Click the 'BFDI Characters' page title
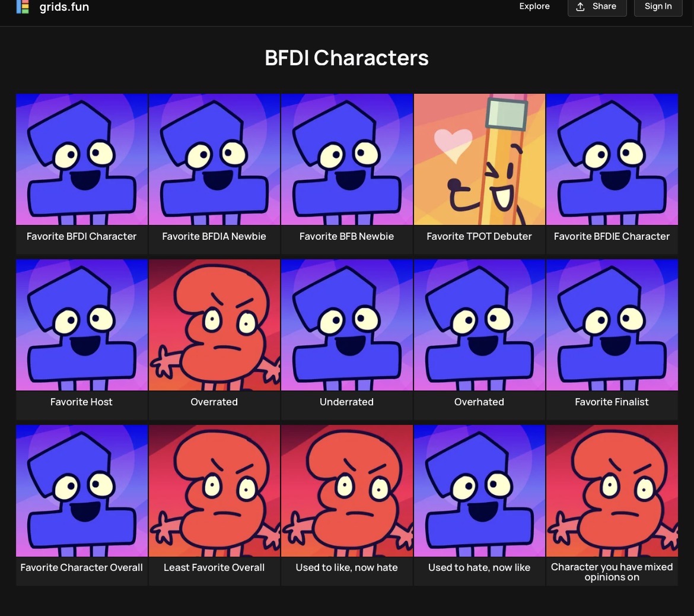694x616 pixels. point(346,58)
